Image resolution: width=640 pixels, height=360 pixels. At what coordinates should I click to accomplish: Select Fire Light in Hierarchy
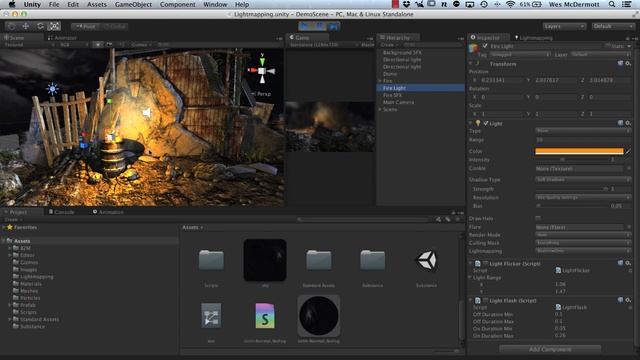coord(420,88)
